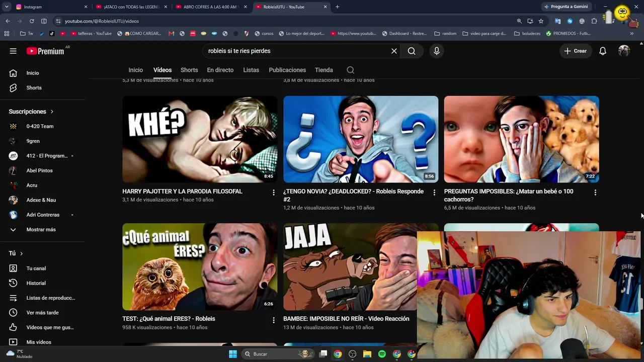This screenshot has width=644, height=362.
Task: Play the ¿TENGO NOVIA? video thumbnail
Action: (361, 139)
